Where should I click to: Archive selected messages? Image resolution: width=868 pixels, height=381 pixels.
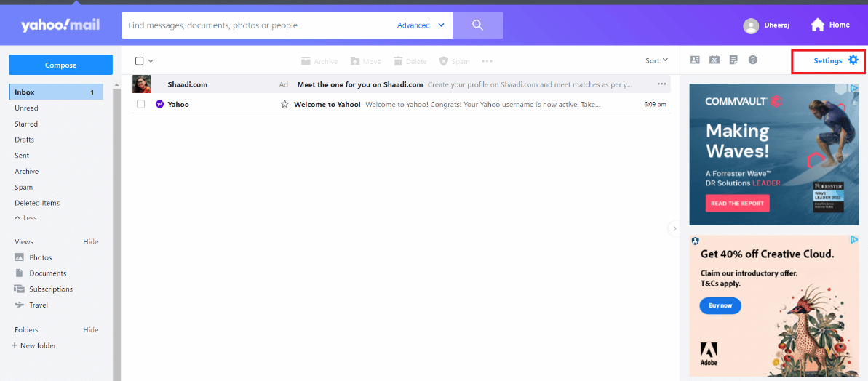(x=319, y=61)
